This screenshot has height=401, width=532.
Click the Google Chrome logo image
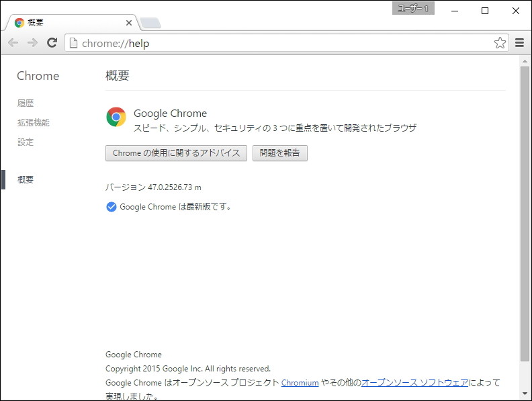[x=116, y=117]
